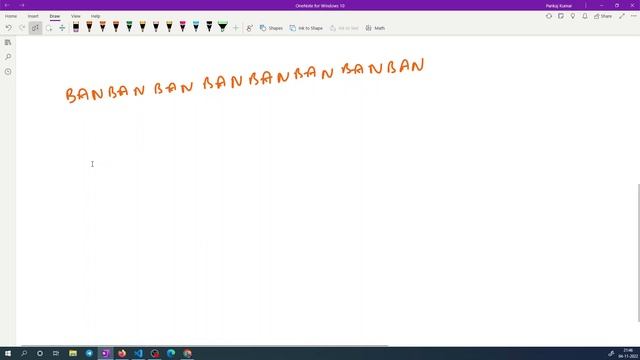The image size is (640, 360).
Task: Show the notebook navigation pane
Action: [8, 42]
